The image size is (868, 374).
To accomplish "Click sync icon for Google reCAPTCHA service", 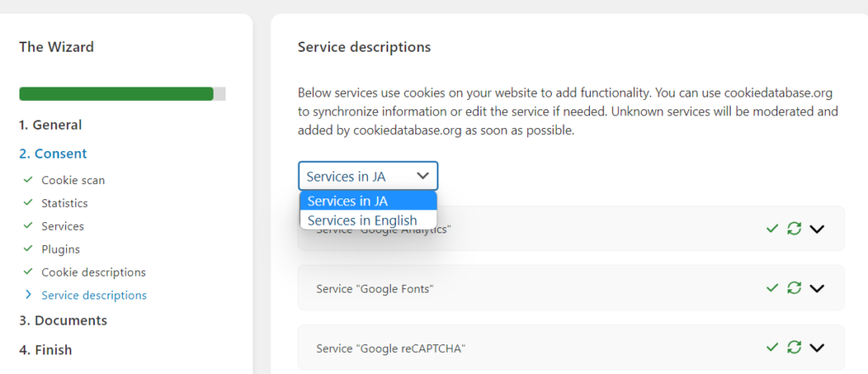I will click(x=794, y=347).
